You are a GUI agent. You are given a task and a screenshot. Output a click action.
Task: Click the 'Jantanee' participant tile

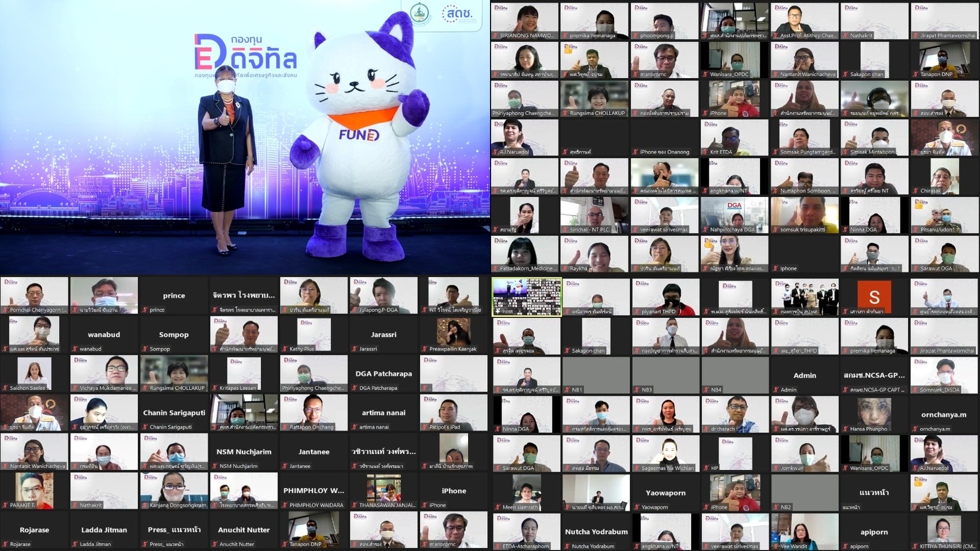(314, 451)
